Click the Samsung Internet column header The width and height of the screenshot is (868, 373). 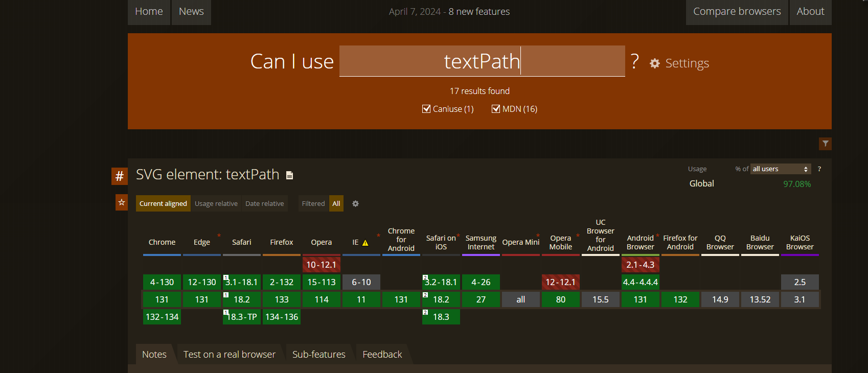coord(481,242)
